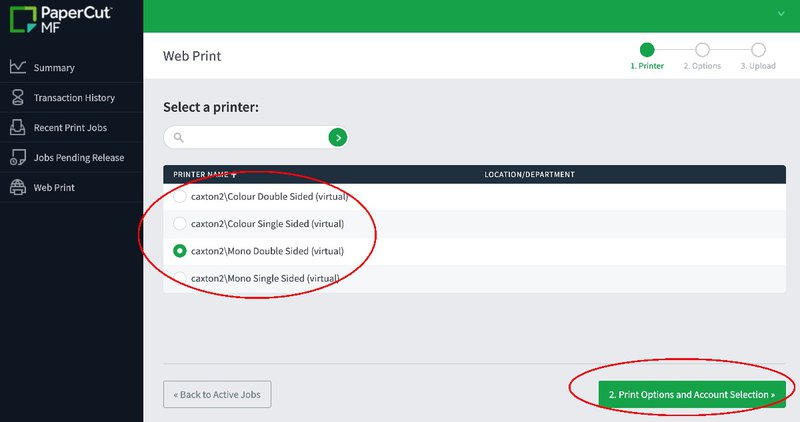
Task: Click the magnifier icon in search box
Action: click(x=179, y=137)
